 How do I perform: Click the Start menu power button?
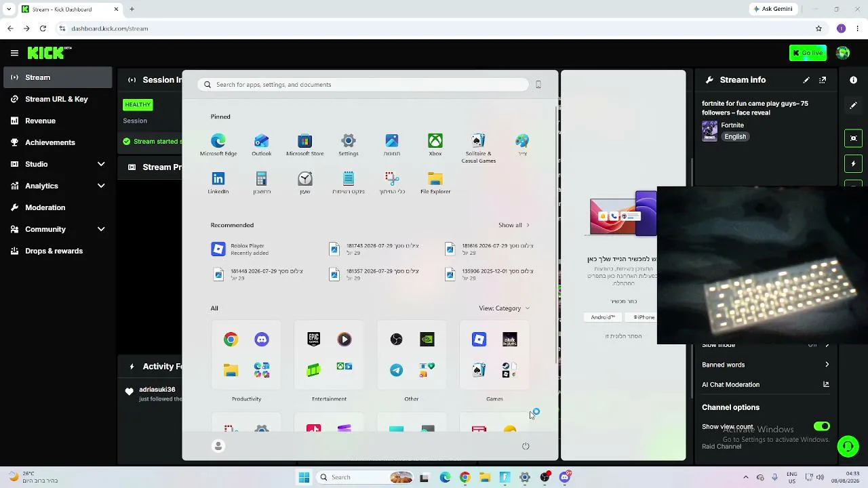pyautogui.click(x=526, y=446)
